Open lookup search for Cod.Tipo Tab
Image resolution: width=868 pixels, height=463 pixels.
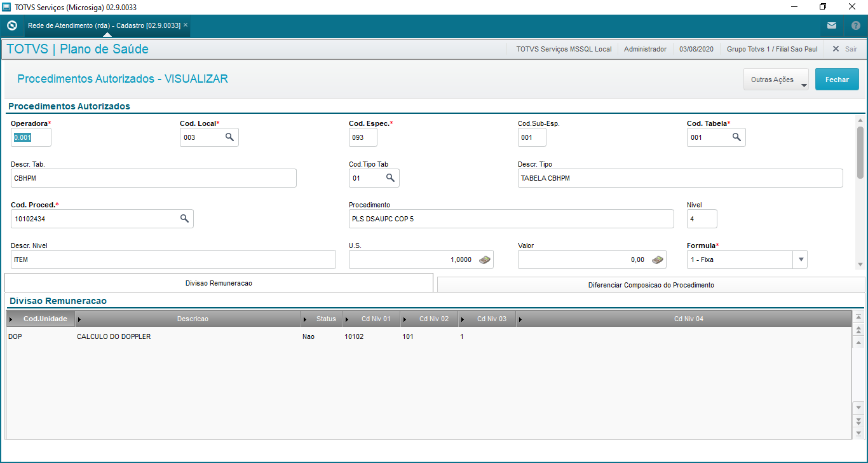click(390, 178)
